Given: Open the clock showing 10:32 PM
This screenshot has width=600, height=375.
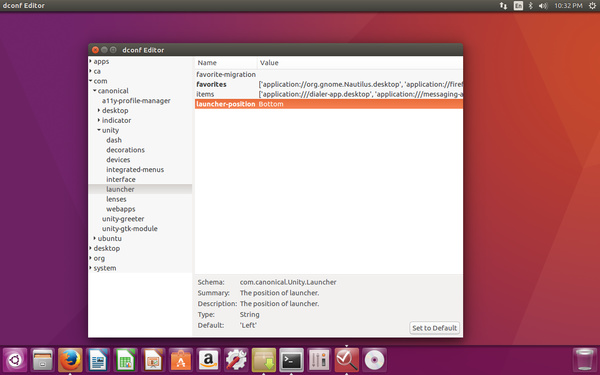Looking at the screenshot, I should pyautogui.click(x=568, y=5).
